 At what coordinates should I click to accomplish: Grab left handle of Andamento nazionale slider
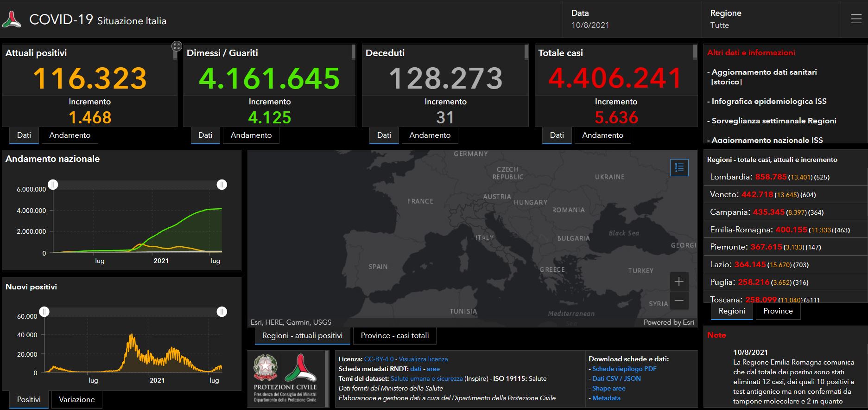53,185
